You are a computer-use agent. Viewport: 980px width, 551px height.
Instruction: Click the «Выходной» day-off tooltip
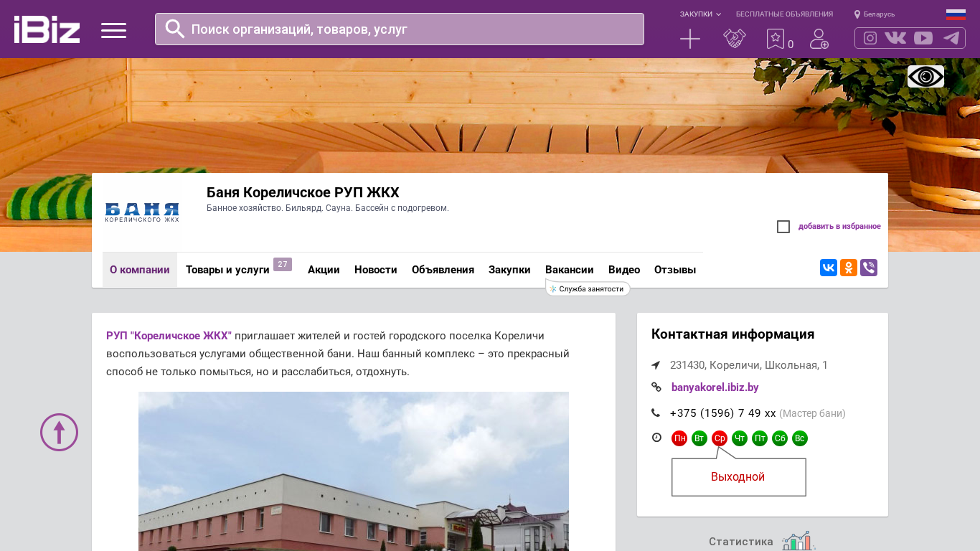click(738, 477)
